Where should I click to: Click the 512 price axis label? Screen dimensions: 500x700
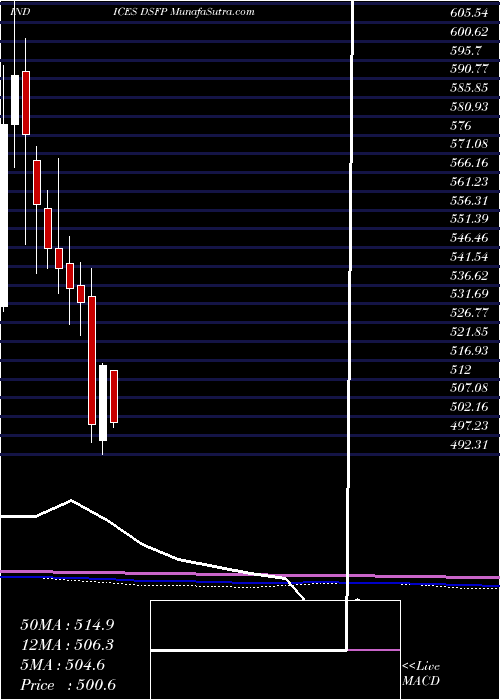point(461,369)
